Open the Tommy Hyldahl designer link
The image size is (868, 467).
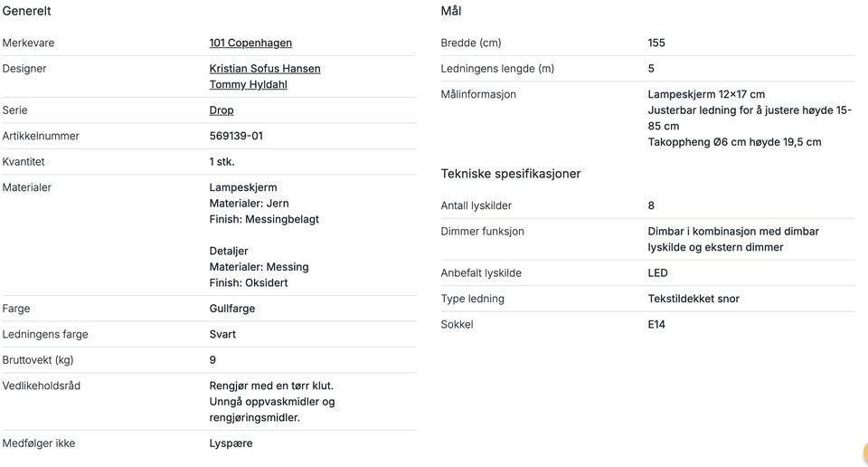pyautogui.click(x=248, y=85)
